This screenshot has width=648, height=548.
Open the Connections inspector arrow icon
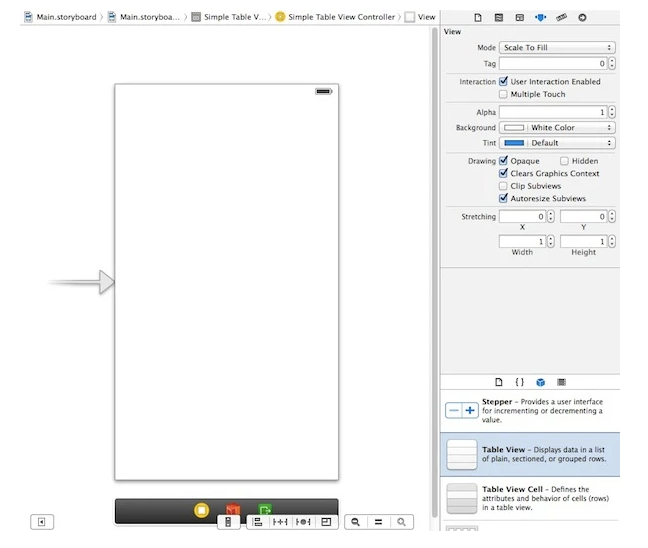coord(582,17)
